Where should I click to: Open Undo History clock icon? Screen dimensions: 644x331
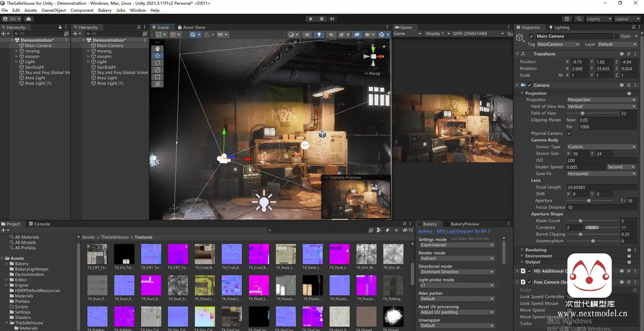(x=567, y=19)
